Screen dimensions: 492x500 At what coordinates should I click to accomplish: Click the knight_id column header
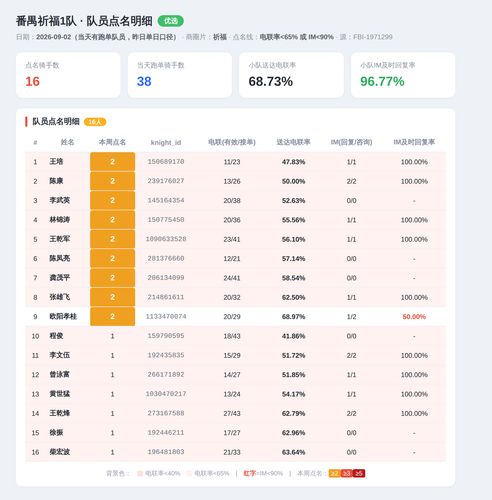click(166, 143)
